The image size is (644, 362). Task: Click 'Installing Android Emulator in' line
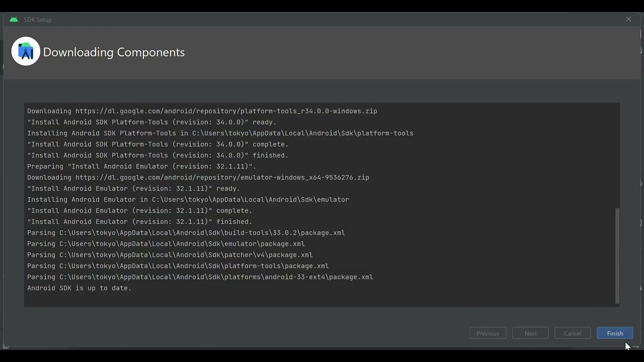[x=188, y=200]
